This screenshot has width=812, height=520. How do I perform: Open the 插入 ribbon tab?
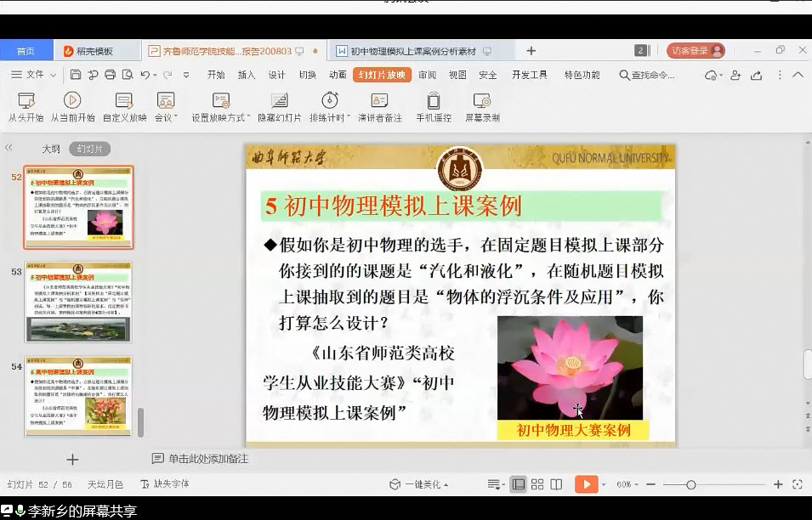[247, 75]
